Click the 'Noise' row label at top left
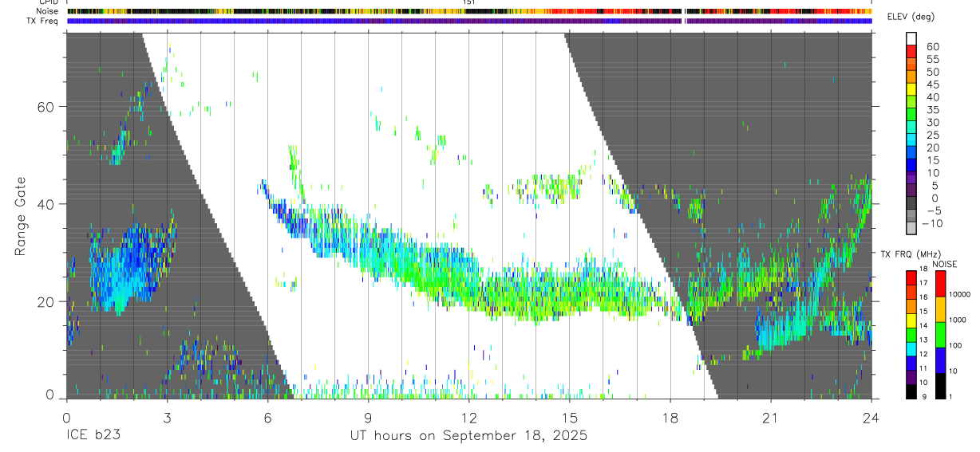 click(x=49, y=11)
